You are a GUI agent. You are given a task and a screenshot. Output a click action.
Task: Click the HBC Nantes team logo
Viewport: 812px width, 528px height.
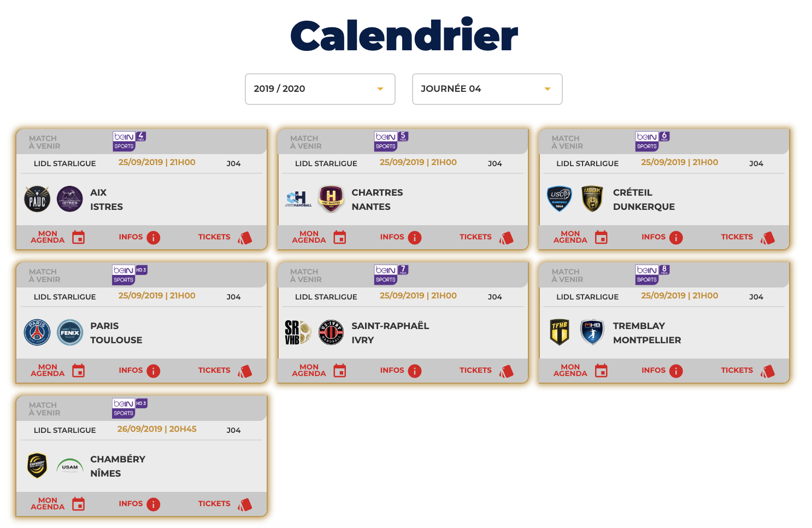tap(331, 199)
